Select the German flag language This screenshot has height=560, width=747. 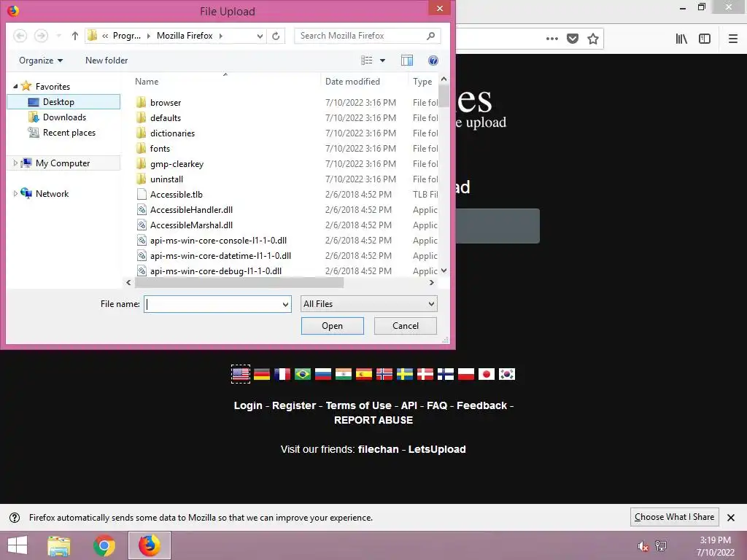click(262, 374)
